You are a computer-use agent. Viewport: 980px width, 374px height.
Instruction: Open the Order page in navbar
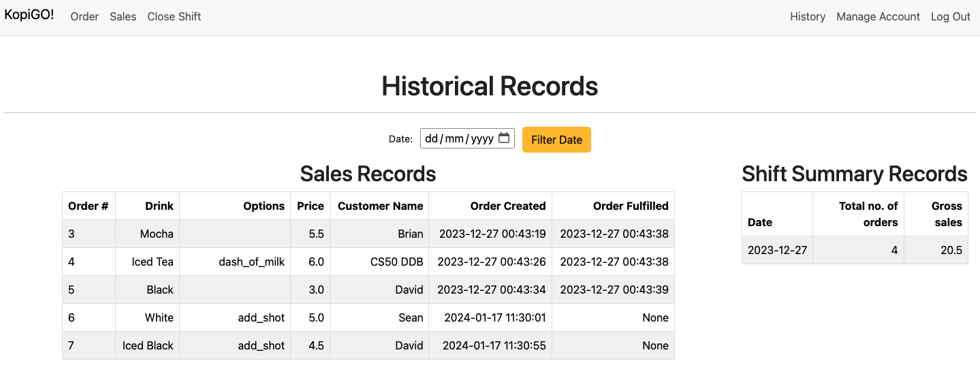[84, 16]
